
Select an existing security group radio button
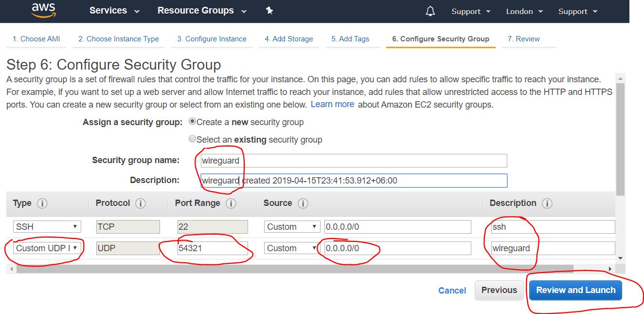point(192,139)
